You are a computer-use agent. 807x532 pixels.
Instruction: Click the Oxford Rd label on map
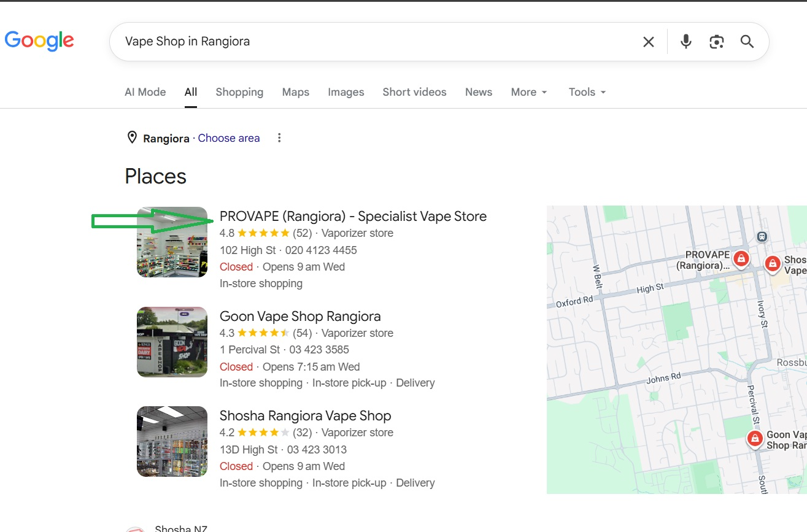[x=574, y=301]
